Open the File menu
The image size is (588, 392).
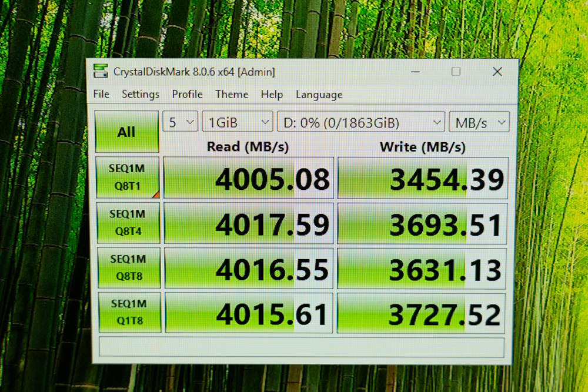101,93
